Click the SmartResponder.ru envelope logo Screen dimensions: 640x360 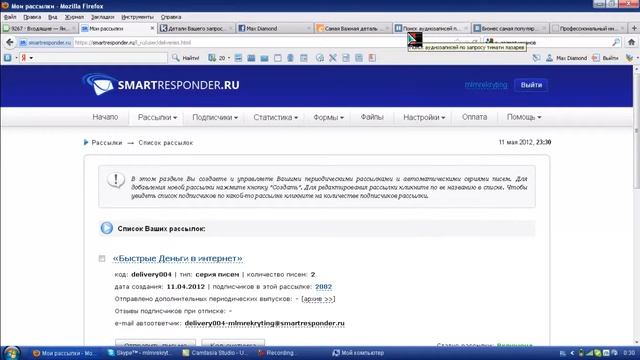click(160, 84)
